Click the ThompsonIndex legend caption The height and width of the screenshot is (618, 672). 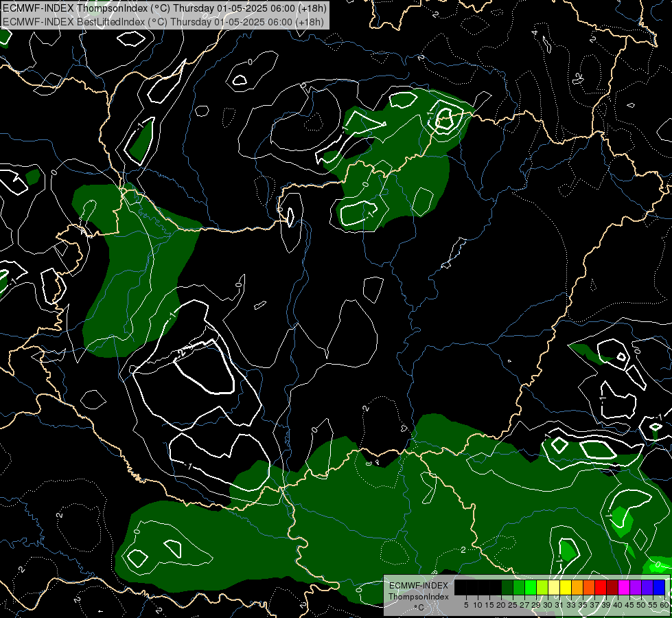419,597
